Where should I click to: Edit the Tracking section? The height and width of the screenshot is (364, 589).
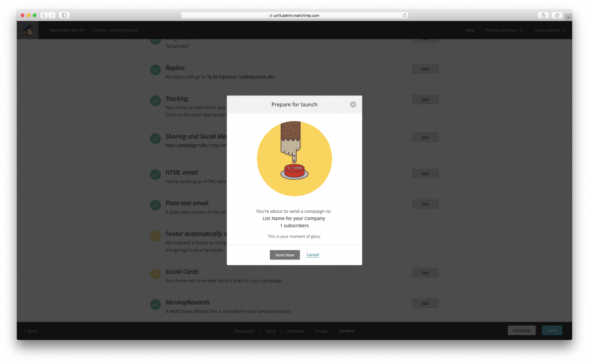click(x=425, y=99)
